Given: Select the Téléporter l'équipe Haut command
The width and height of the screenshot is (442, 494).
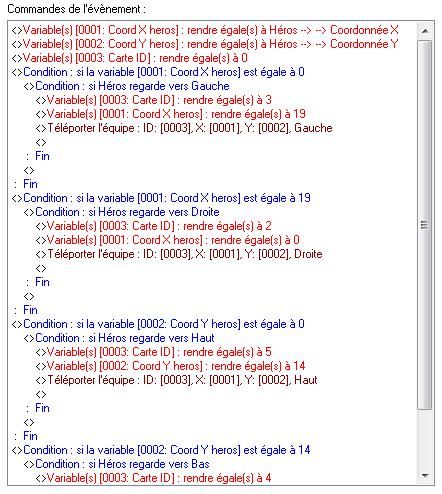Looking at the screenshot, I should coord(177,380).
